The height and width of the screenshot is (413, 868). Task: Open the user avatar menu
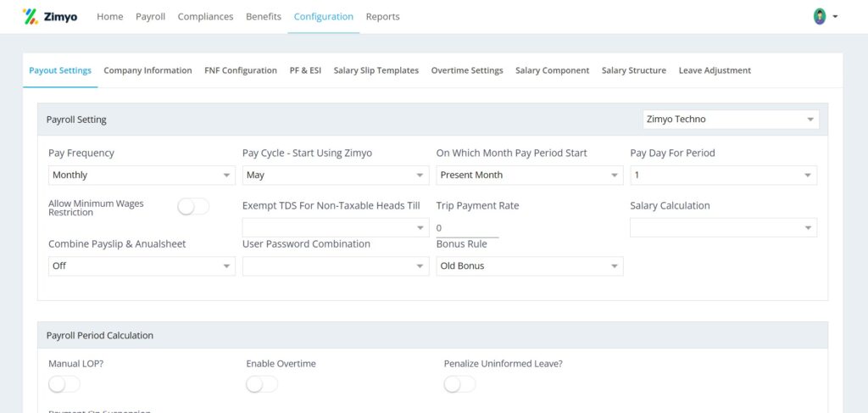click(x=820, y=17)
